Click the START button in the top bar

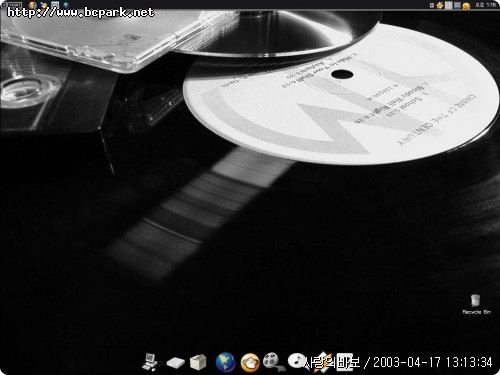[x=13, y=5]
